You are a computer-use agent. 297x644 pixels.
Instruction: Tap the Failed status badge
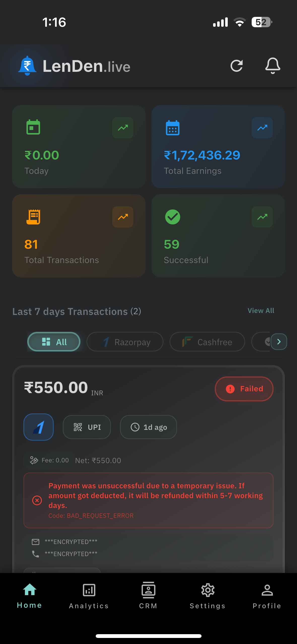click(x=244, y=389)
